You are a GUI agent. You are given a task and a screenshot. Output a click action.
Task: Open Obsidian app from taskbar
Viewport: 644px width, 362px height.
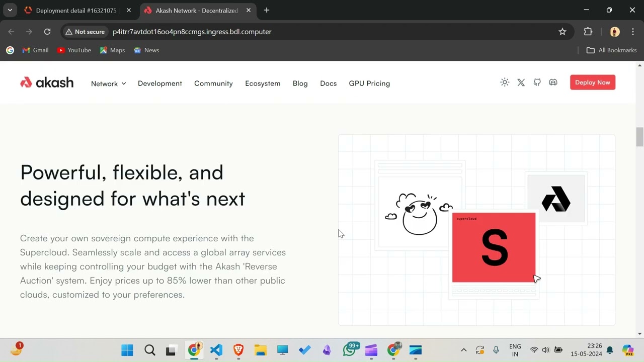click(327, 350)
